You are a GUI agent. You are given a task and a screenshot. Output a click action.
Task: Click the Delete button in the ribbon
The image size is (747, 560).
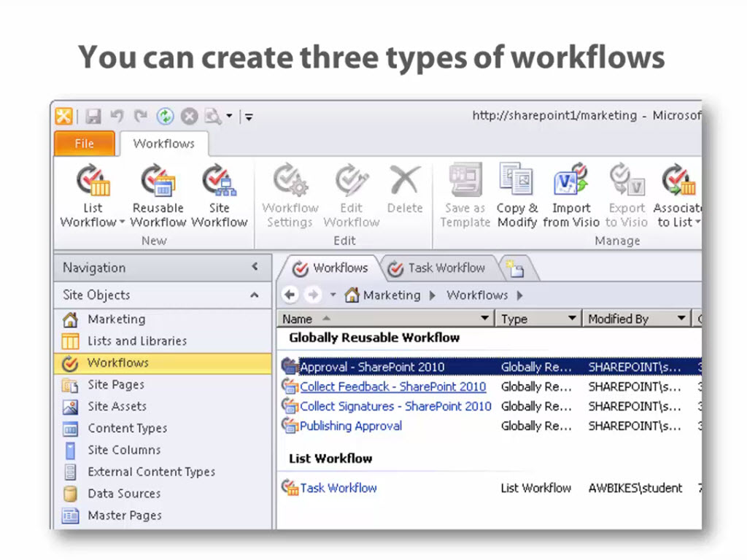[x=405, y=189]
